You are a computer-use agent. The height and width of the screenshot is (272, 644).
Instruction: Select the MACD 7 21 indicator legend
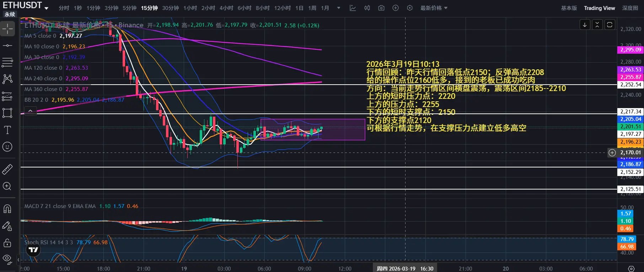(x=81, y=206)
